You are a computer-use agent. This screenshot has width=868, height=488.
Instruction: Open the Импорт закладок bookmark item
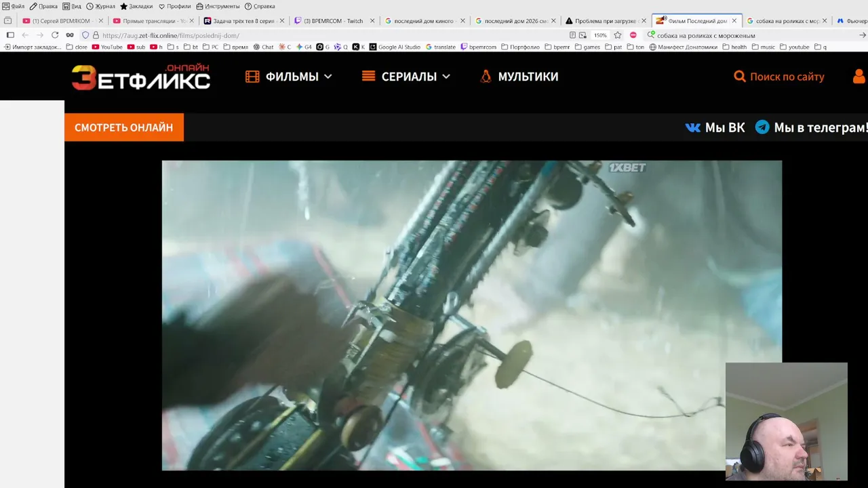click(x=33, y=47)
